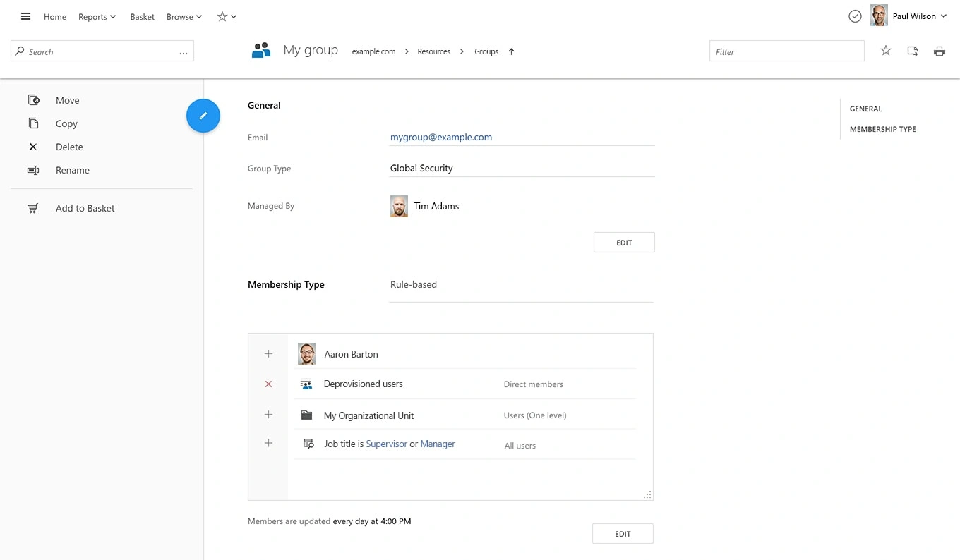Toggle the plus sign beside Aaron Barton

pyautogui.click(x=268, y=354)
